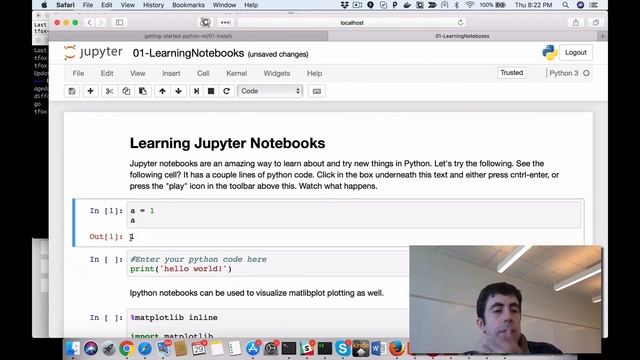Insert a cell below with plus icon
Screen dimensions: 640x360
point(91,91)
